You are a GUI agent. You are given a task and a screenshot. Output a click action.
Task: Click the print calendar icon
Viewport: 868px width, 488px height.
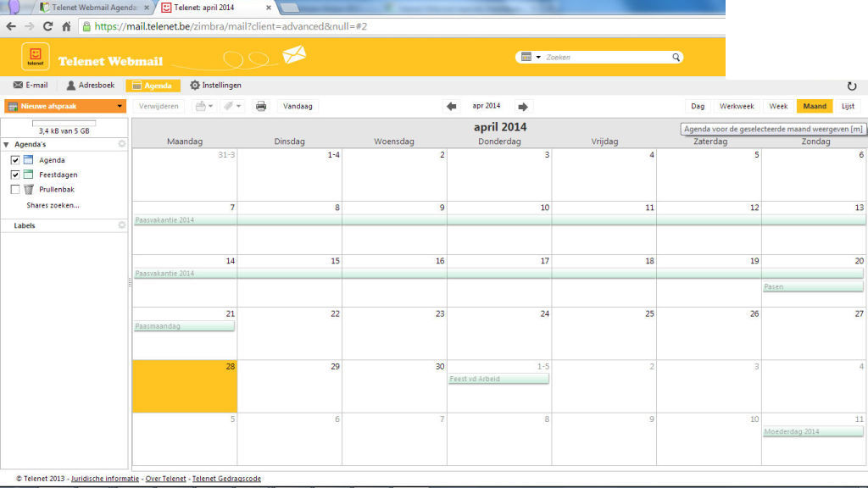[x=261, y=106]
